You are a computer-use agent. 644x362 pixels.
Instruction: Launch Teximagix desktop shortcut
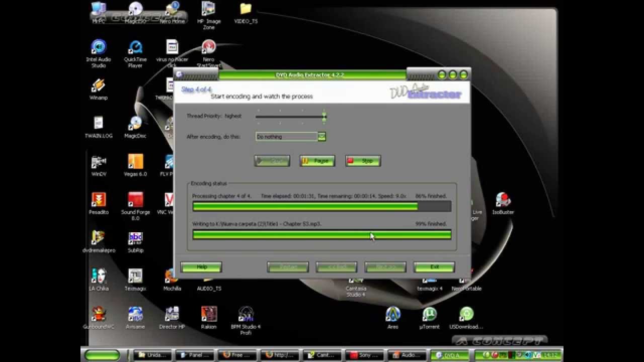point(135,280)
